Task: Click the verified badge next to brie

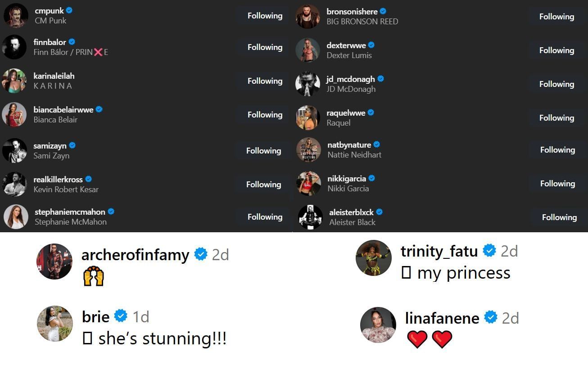Action: pyautogui.click(x=121, y=316)
